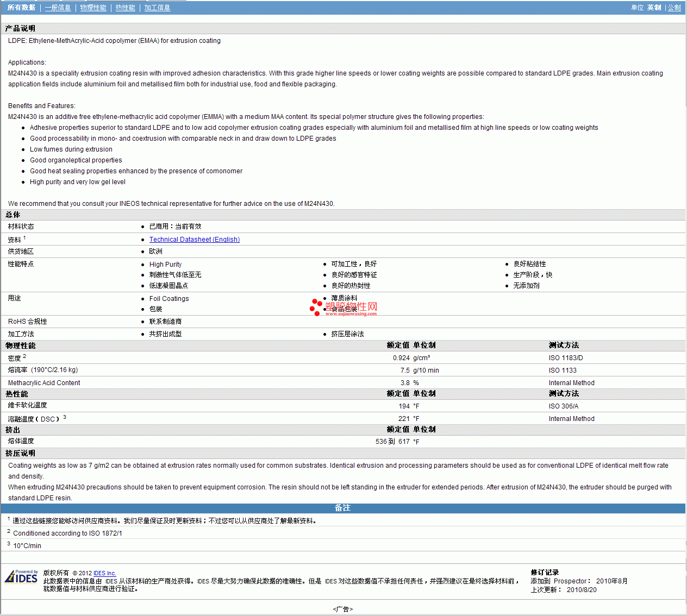Click the ISO 1183/D test method
This screenshot has height=616, width=687.
(x=566, y=358)
